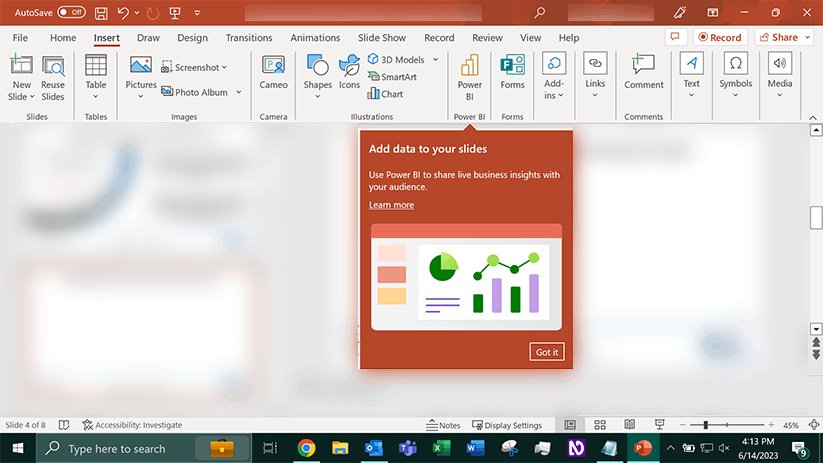Expand the Photo Album dropdown arrow

[239, 92]
